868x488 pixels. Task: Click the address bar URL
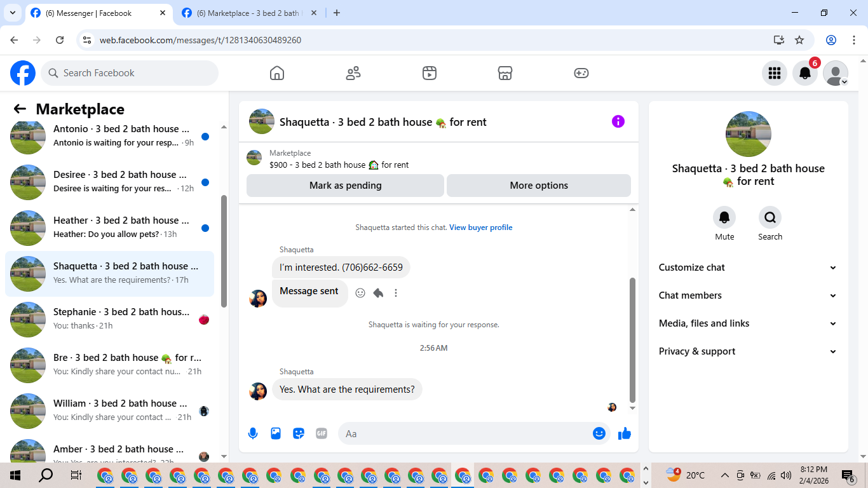point(200,40)
